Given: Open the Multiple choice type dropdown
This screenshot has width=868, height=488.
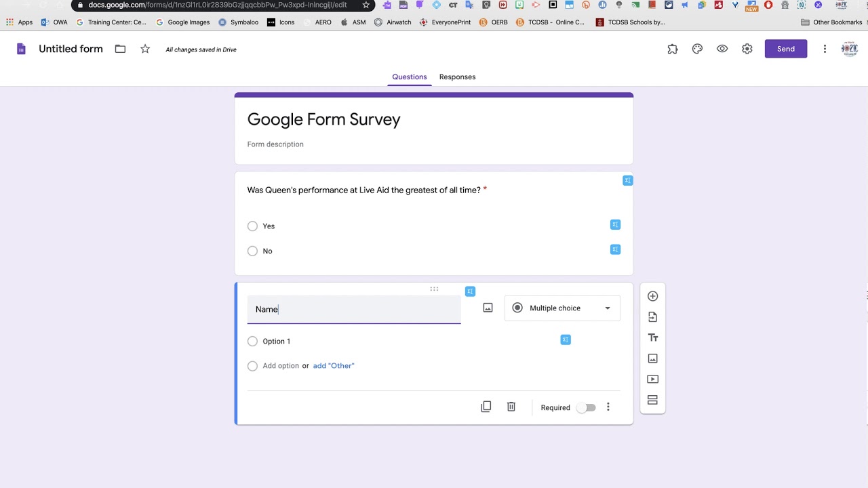Looking at the screenshot, I should (x=562, y=308).
